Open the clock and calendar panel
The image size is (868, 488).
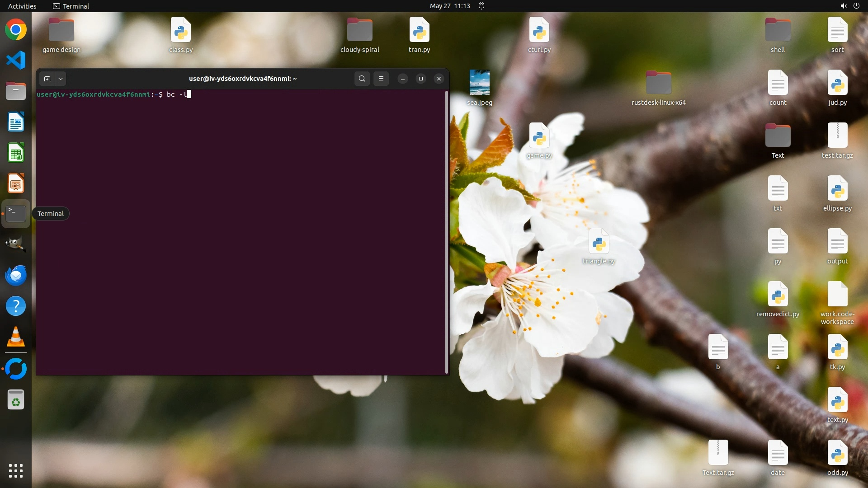click(449, 6)
